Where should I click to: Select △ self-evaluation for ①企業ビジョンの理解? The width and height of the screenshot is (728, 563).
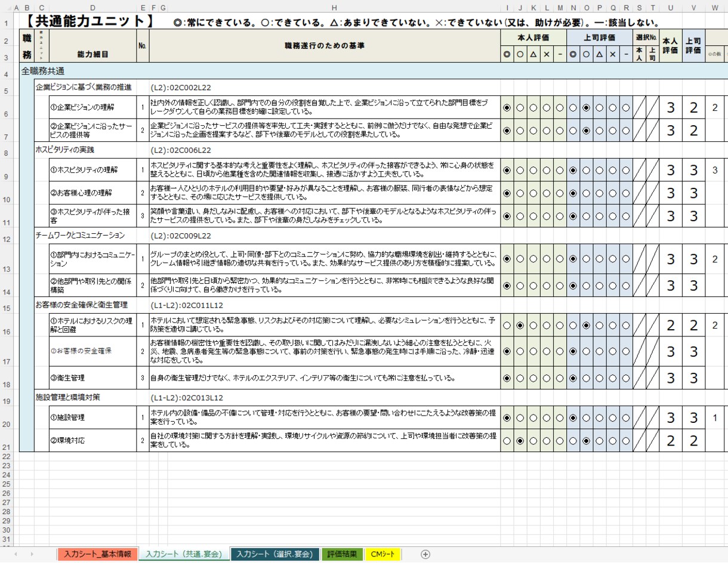533,108
